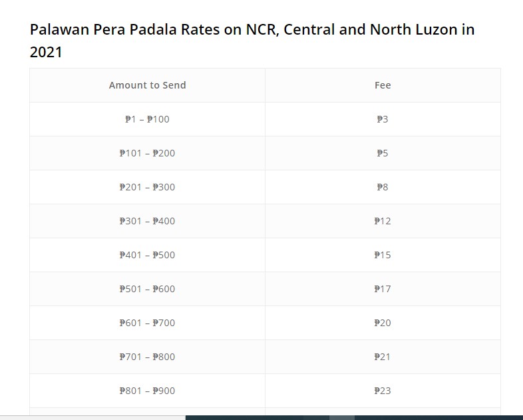Screen dimensions: 523x420
Task: Click the ₱8 fee cell
Action: point(383,187)
